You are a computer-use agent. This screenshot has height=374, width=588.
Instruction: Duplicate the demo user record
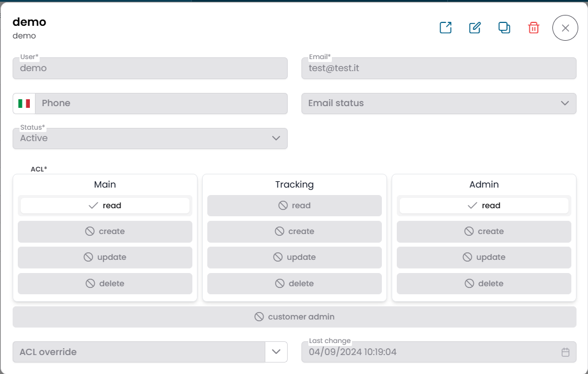pos(504,28)
